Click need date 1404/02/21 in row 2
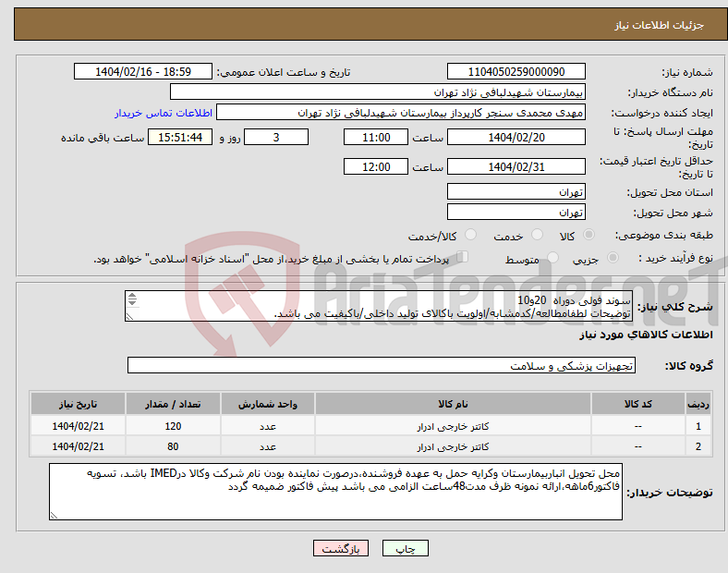The height and width of the screenshot is (573, 728). click(78, 446)
